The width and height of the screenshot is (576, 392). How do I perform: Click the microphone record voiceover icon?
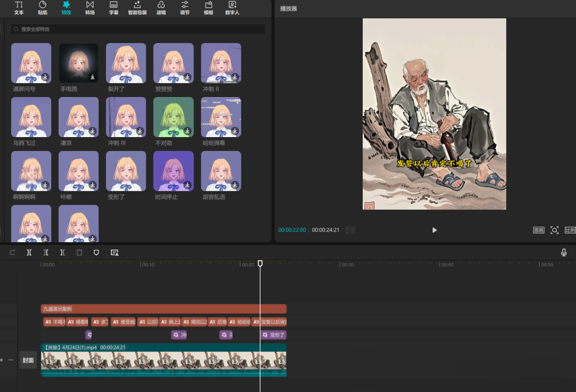coord(564,252)
